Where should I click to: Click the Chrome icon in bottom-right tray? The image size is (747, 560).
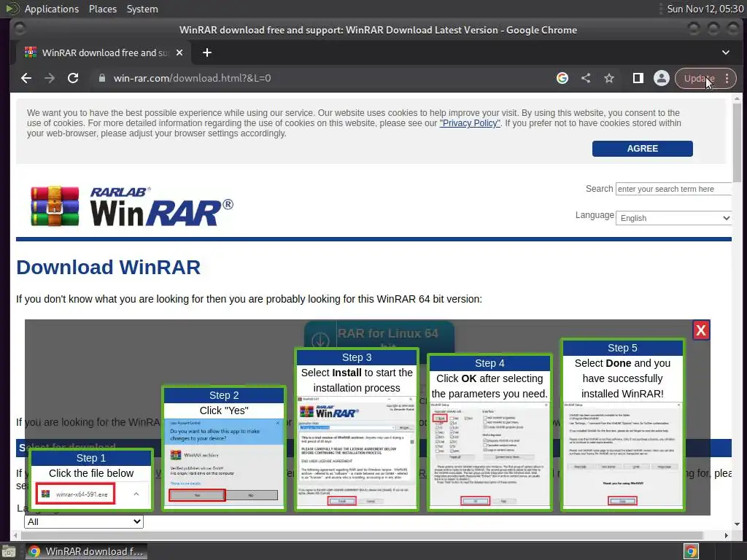tap(692, 551)
